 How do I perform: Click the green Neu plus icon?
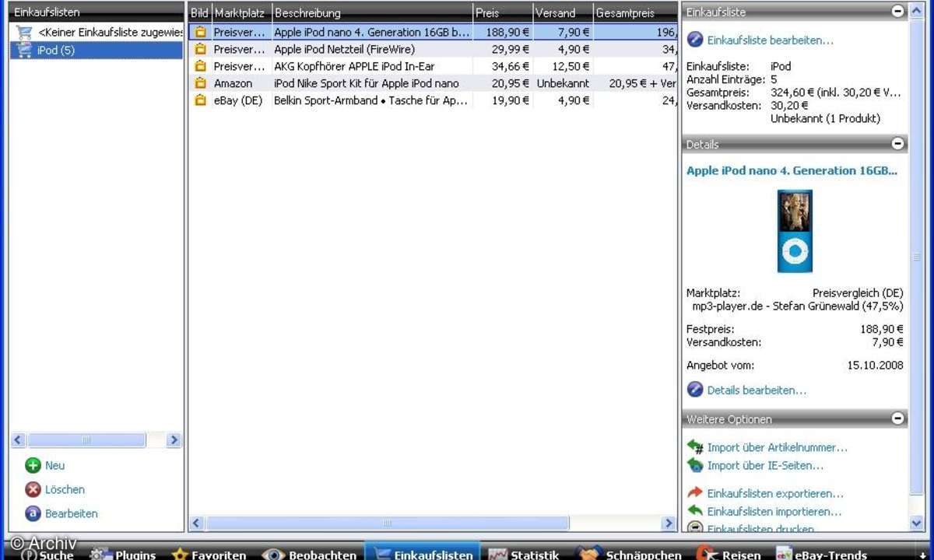[x=33, y=465]
